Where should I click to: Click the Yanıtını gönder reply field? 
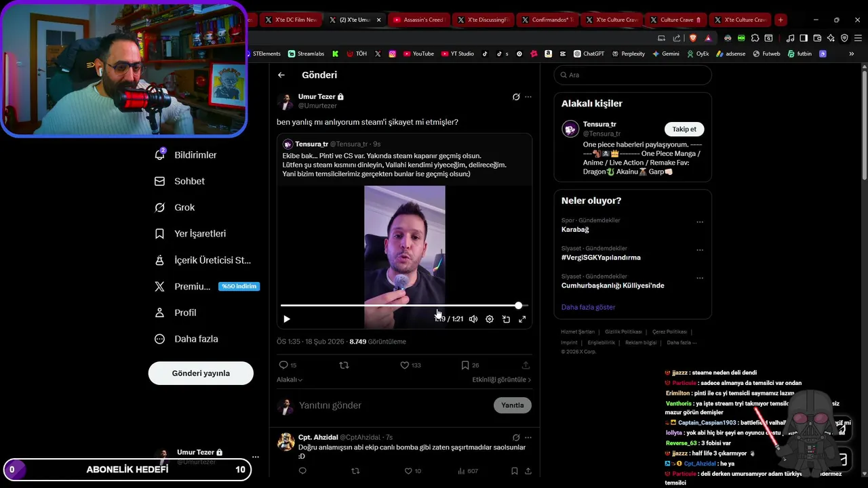[393, 405]
